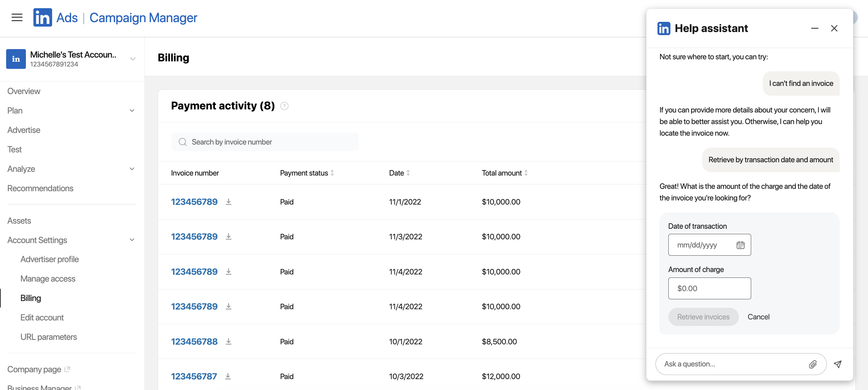Click the search magnifier icon
The image size is (868, 390).
tap(183, 142)
